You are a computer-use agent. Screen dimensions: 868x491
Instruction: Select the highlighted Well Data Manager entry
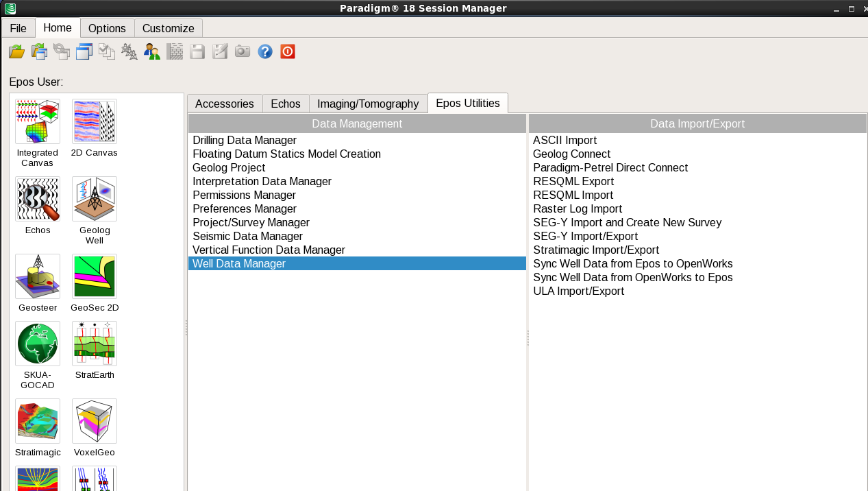357,263
